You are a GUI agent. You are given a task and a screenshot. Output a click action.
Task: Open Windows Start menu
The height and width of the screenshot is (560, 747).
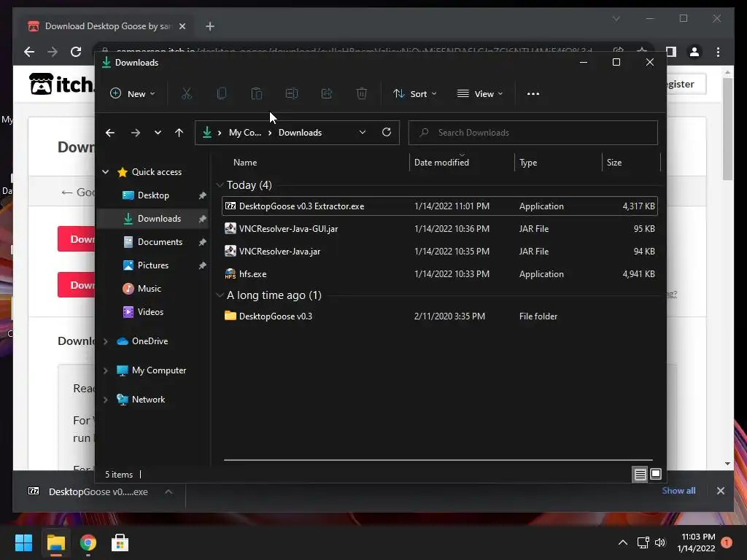[x=24, y=542]
